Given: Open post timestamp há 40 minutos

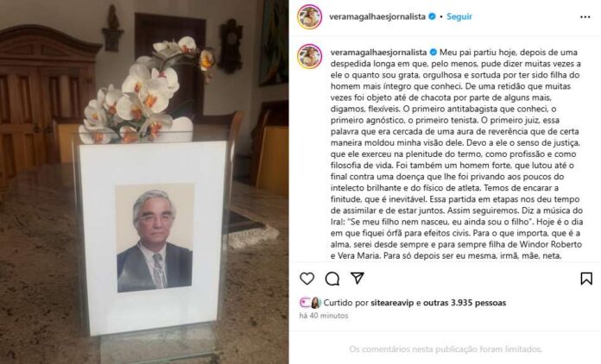Looking at the screenshot, I should click(324, 316).
